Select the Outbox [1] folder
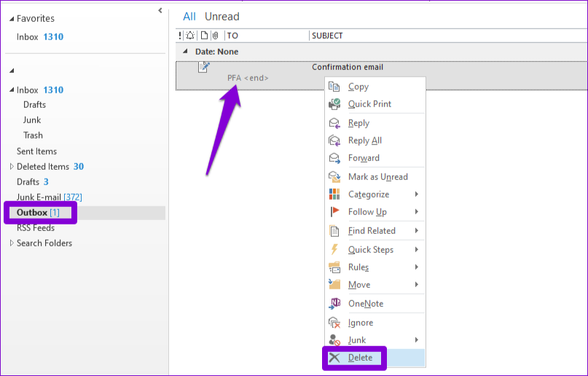The width and height of the screenshot is (588, 376). 38,213
